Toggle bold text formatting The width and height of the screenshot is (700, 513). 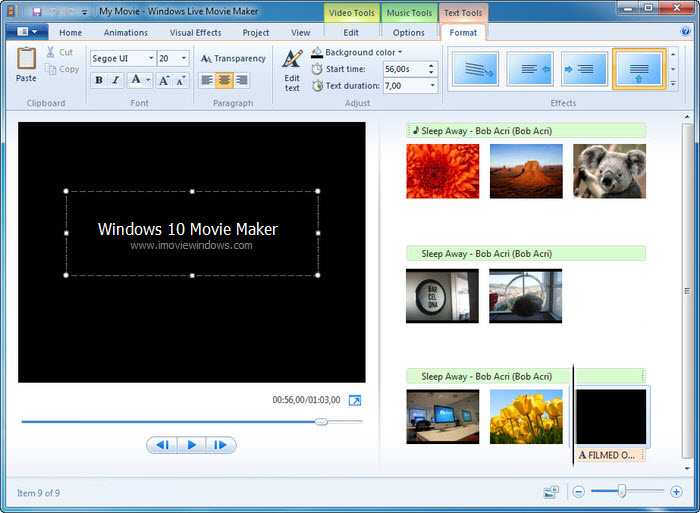(x=99, y=80)
